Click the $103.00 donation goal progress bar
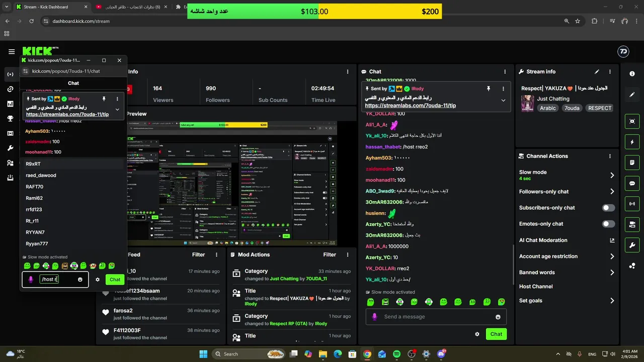Viewport: 644px width, 362px height. (314, 11)
